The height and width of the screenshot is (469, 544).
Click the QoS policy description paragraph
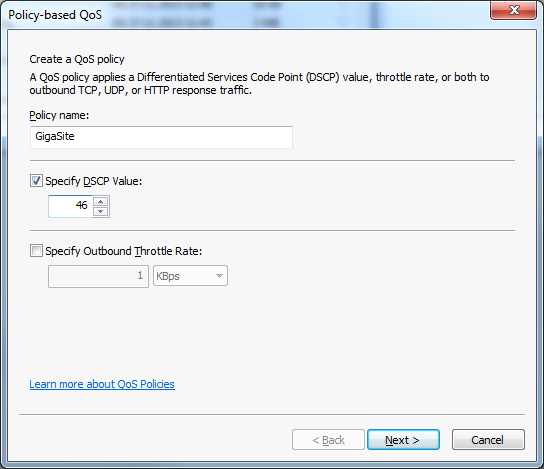[259, 84]
